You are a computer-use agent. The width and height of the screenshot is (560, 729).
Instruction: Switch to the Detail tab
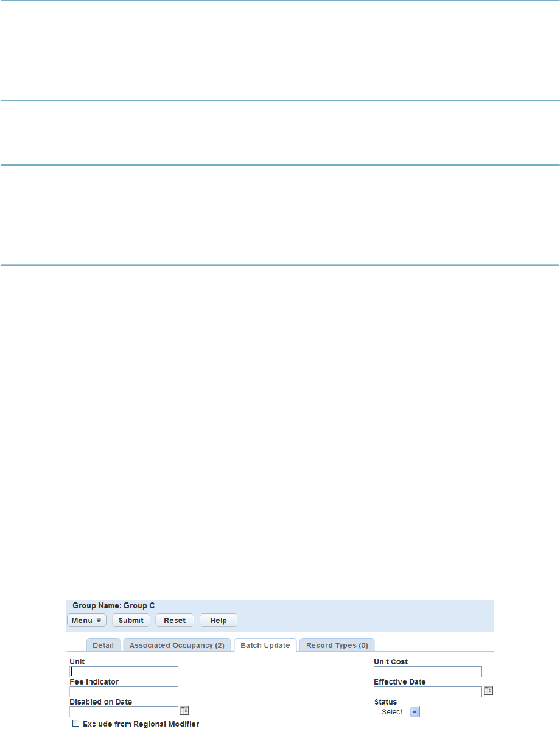[103, 646]
